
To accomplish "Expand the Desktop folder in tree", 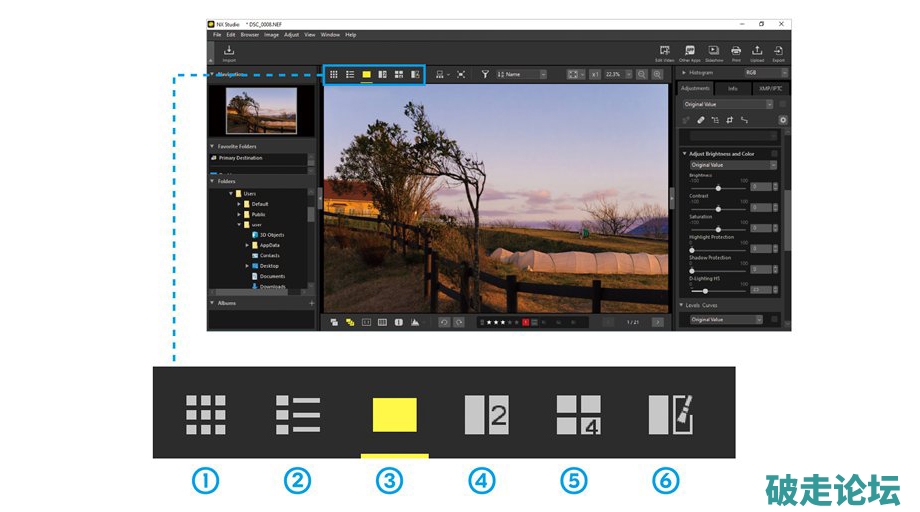I will click(x=247, y=266).
